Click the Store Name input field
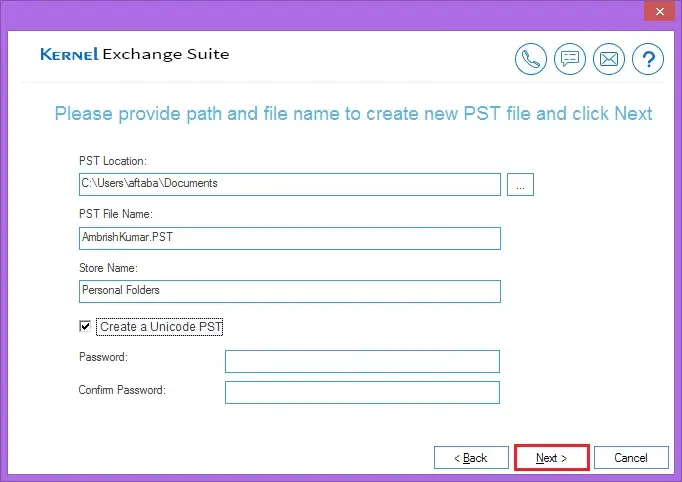 [290, 291]
